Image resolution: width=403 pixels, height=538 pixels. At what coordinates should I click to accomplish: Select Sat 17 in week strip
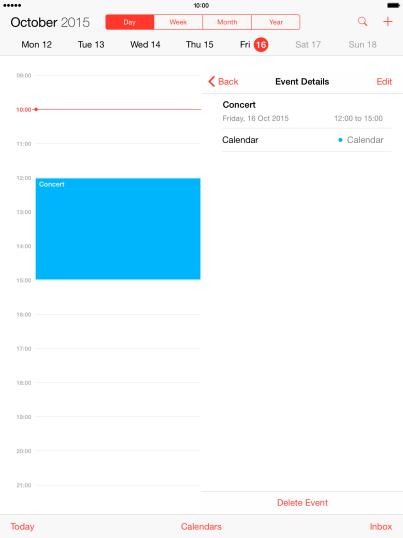pos(308,45)
